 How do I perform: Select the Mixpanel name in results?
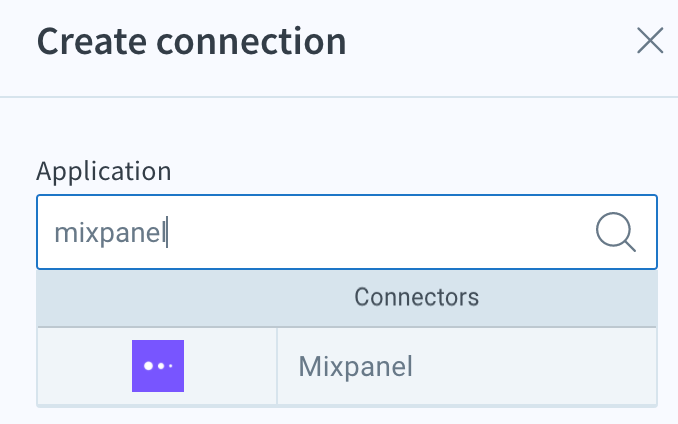[355, 367]
